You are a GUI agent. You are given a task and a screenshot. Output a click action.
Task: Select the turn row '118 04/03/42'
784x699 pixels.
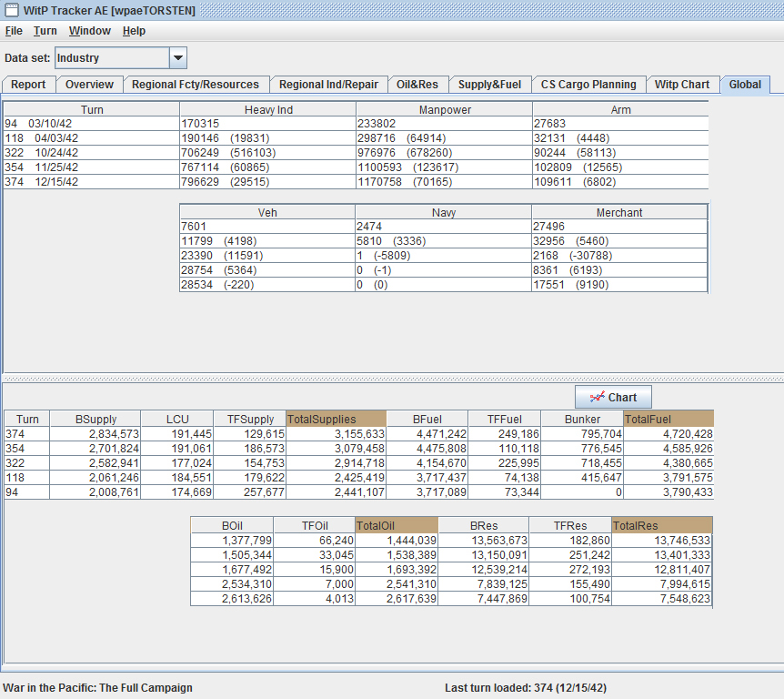point(92,138)
